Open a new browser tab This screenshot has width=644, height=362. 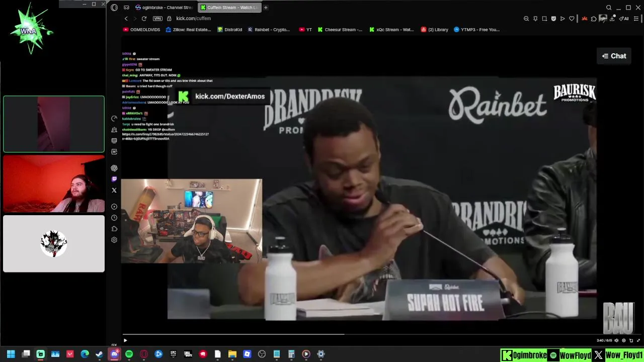[266, 8]
